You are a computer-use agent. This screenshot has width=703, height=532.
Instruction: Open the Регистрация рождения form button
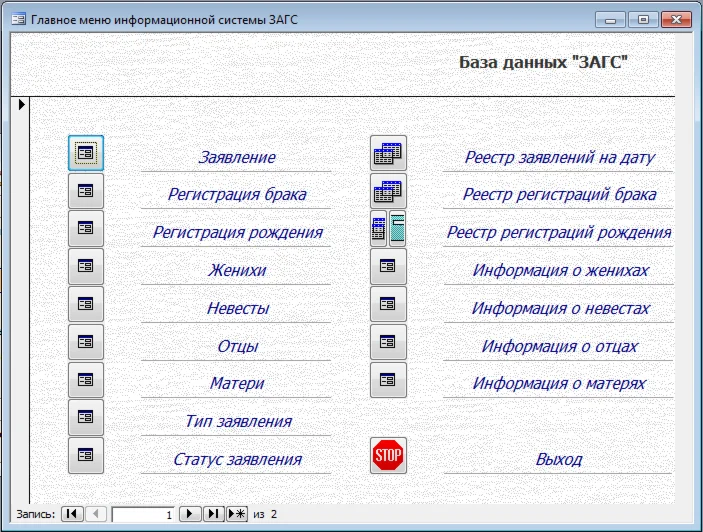click(x=86, y=229)
